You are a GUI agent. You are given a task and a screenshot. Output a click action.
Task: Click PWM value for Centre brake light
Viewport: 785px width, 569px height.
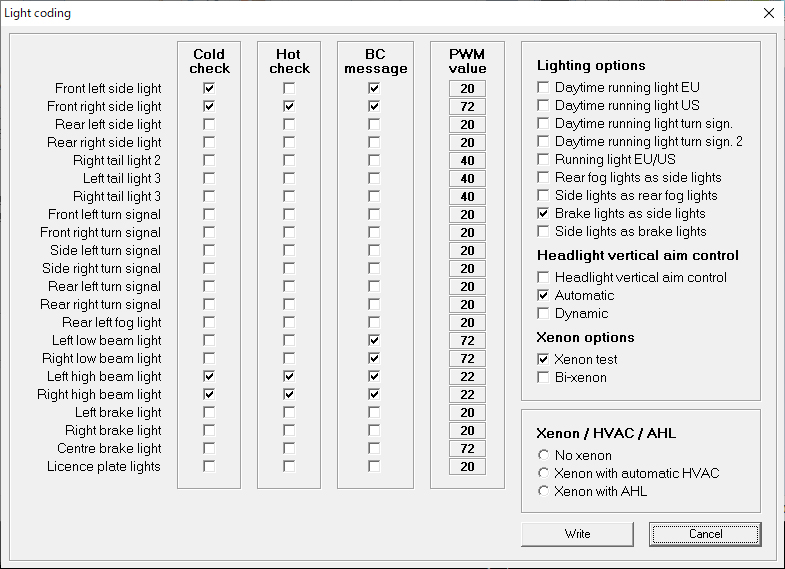click(467, 449)
